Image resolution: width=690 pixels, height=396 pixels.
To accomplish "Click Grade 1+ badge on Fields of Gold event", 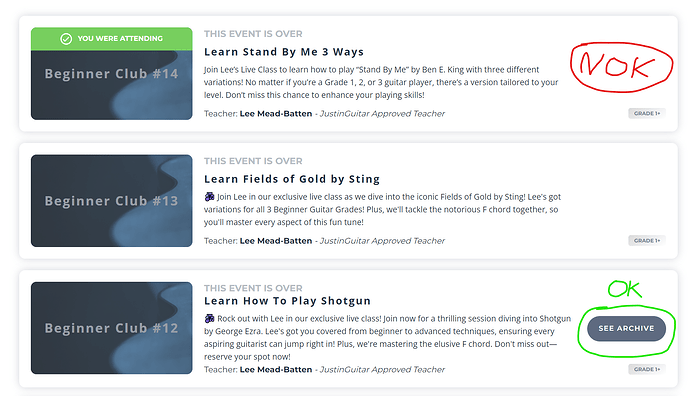I will coord(647,241).
